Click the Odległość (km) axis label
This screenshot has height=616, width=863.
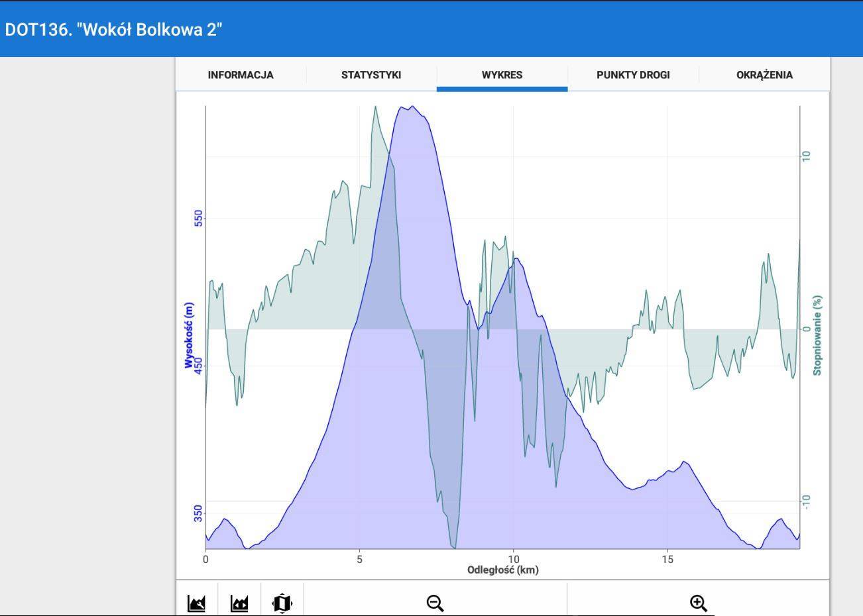pos(502,570)
